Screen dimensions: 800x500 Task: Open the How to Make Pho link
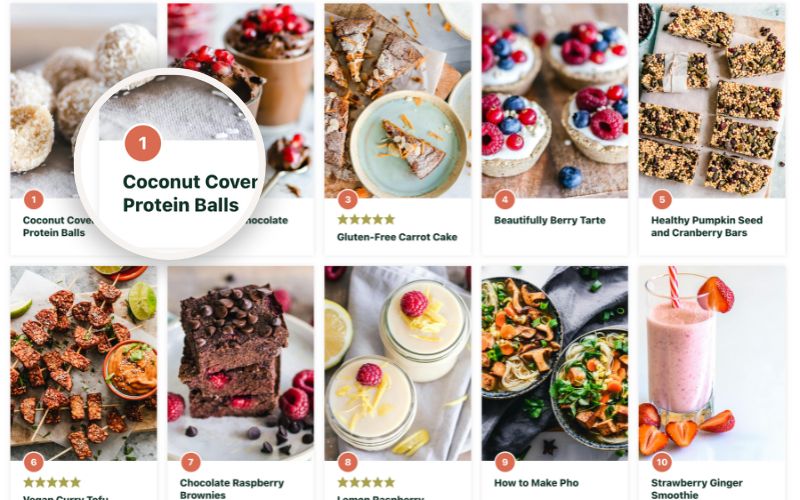coord(536,483)
